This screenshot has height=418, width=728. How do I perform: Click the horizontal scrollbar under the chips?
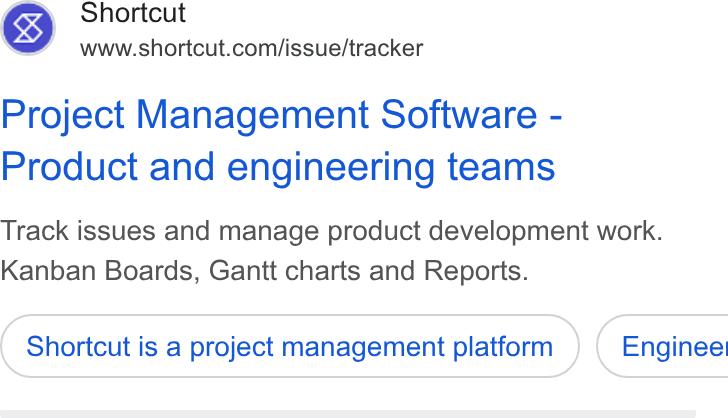coord(348,414)
